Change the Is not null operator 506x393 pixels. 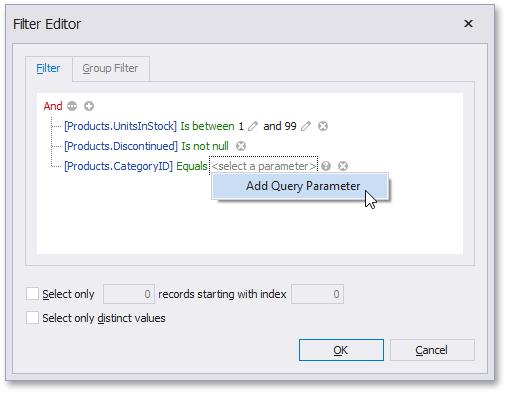coord(205,146)
